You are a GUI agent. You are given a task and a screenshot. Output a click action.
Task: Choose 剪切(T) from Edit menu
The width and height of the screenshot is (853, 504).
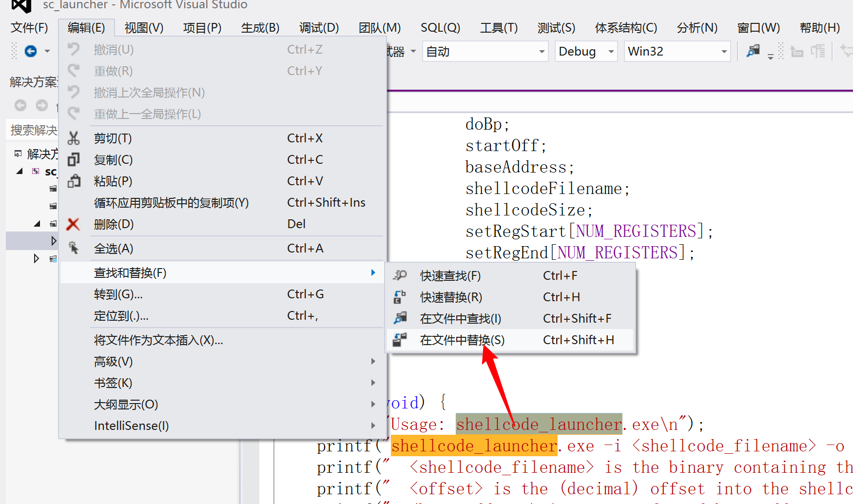click(222, 138)
